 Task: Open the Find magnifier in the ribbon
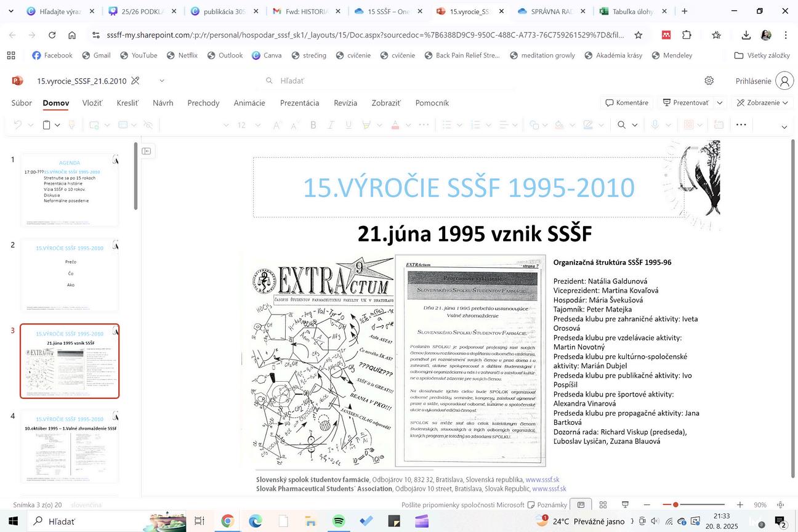pyautogui.click(x=621, y=125)
